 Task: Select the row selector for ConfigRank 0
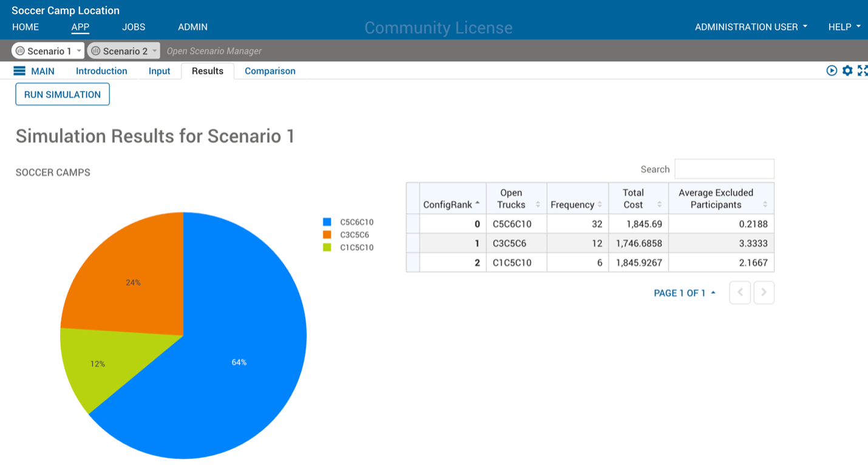point(413,224)
